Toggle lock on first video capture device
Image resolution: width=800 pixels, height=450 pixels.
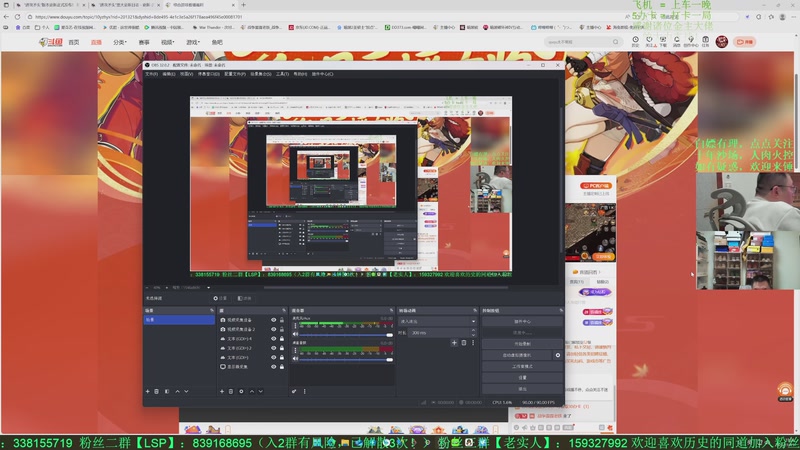click(x=282, y=320)
